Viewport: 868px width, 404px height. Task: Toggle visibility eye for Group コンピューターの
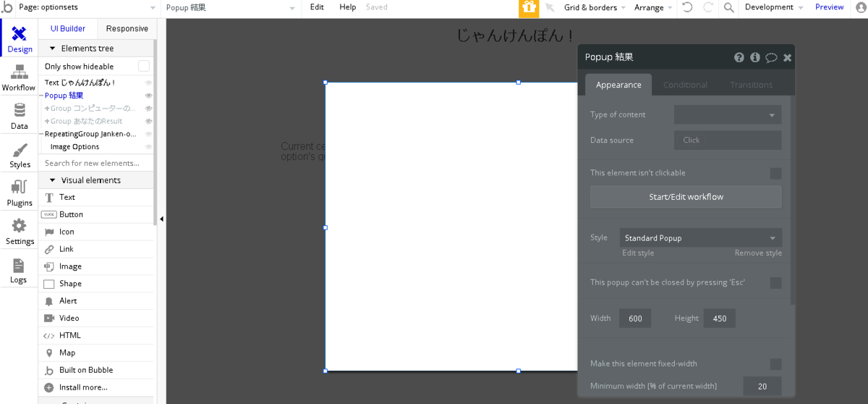148,109
